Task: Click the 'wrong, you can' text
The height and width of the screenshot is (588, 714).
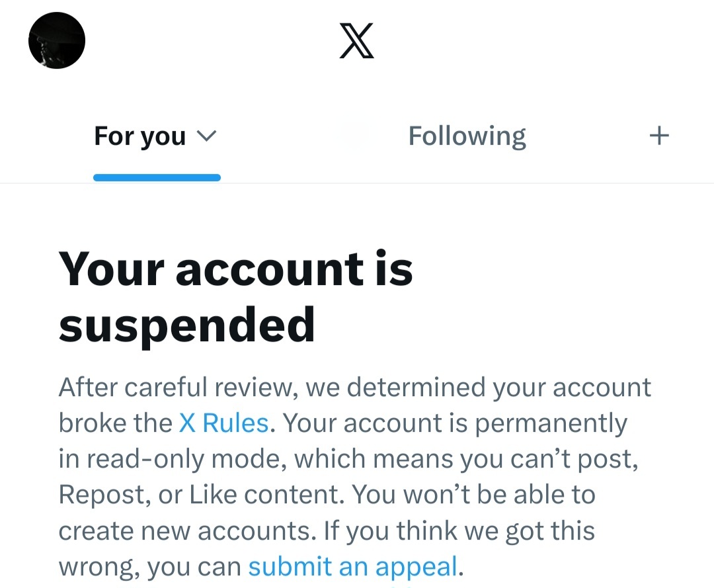Action: click(x=150, y=567)
